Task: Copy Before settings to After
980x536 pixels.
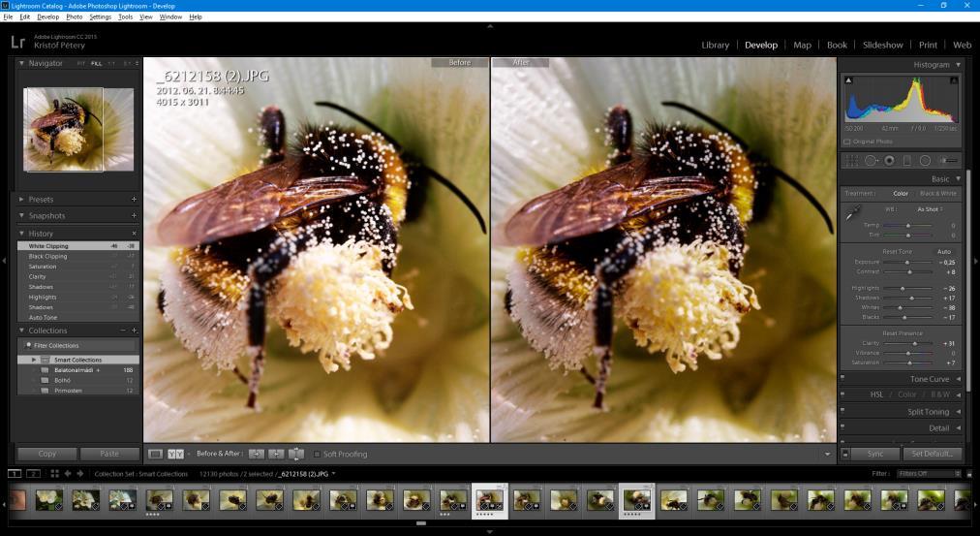Action: coord(257,454)
